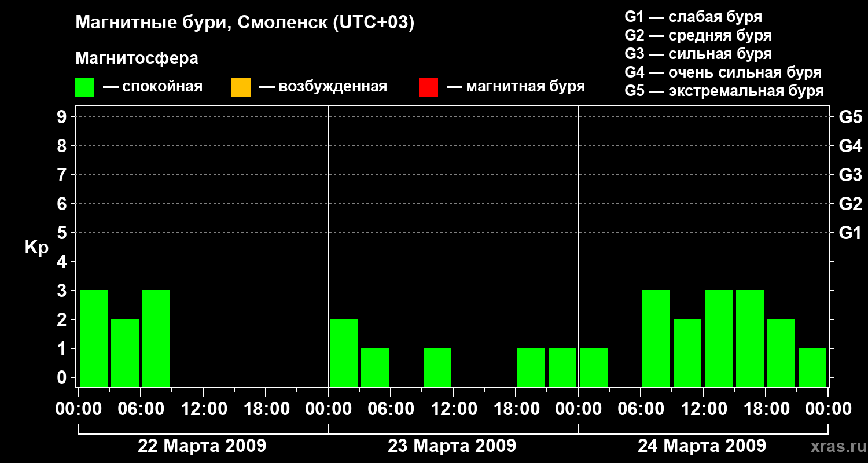
Task: Click the G1 storm level label on right axis
Action: click(x=850, y=233)
